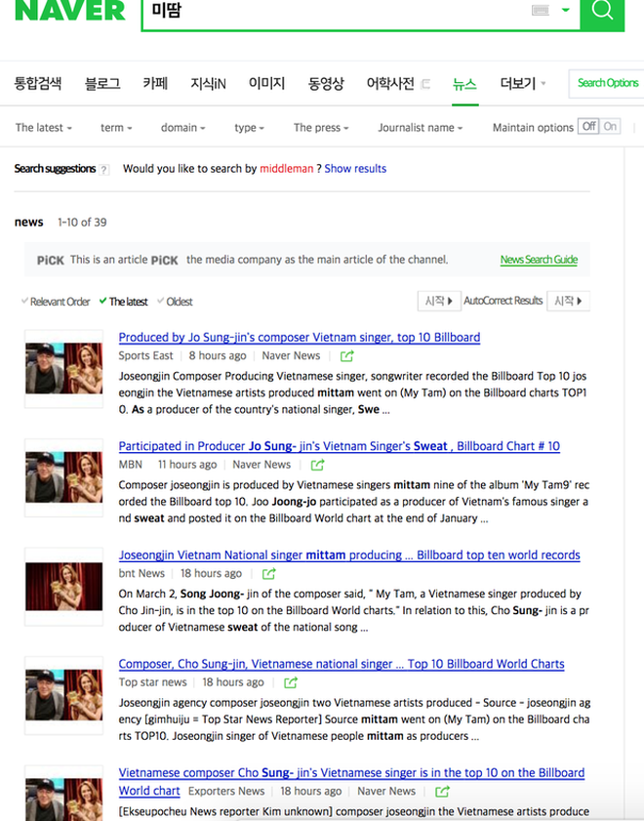
Task: Open the domain filter dropdown
Action: click(183, 128)
